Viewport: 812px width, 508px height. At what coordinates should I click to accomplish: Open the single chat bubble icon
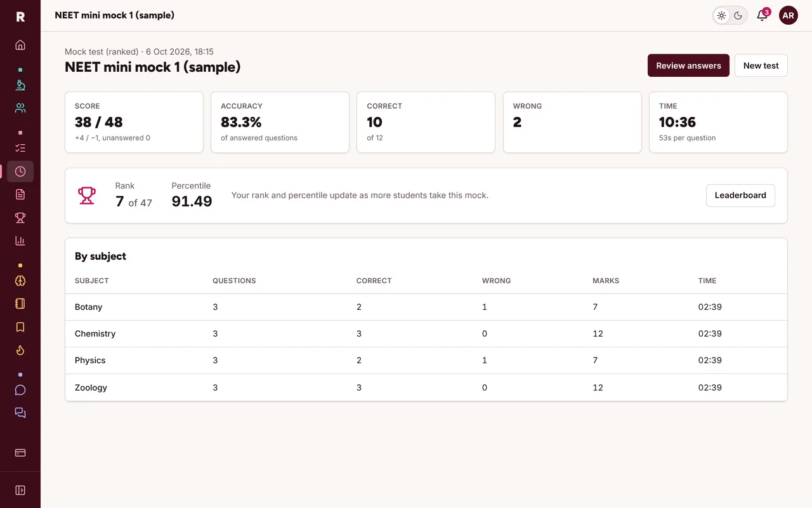pos(20,390)
